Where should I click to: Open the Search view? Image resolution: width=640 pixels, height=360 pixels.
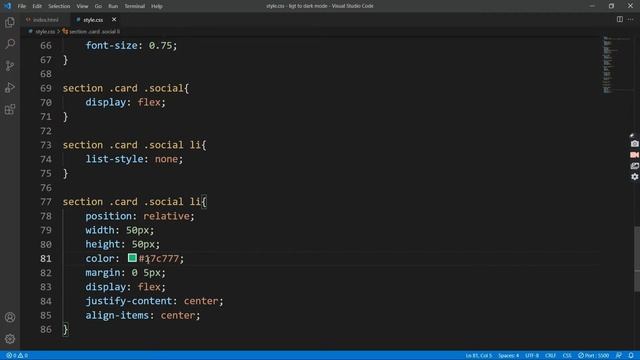coord(10,44)
